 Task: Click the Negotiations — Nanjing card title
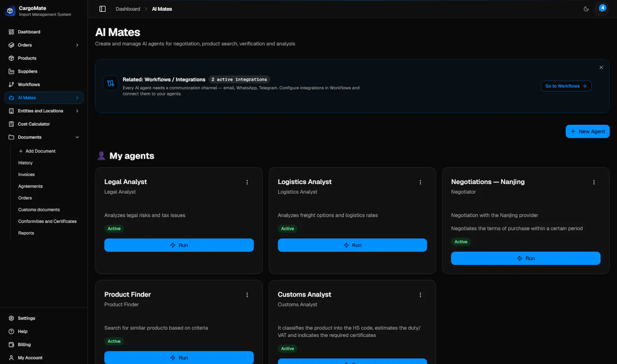pyautogui.click(x=488, y=182)
